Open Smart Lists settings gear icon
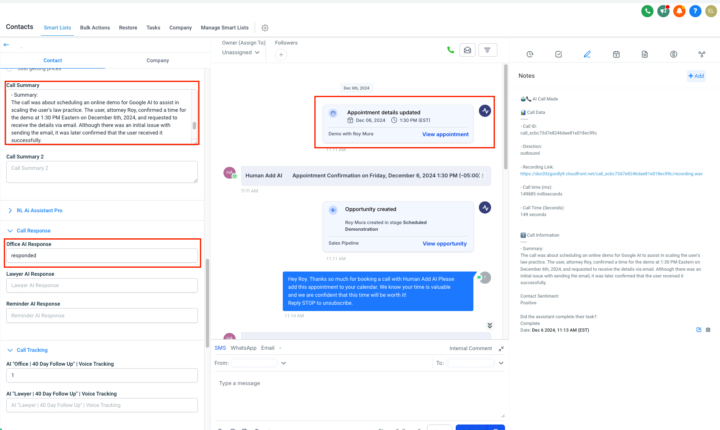 (x=265, y=28)
